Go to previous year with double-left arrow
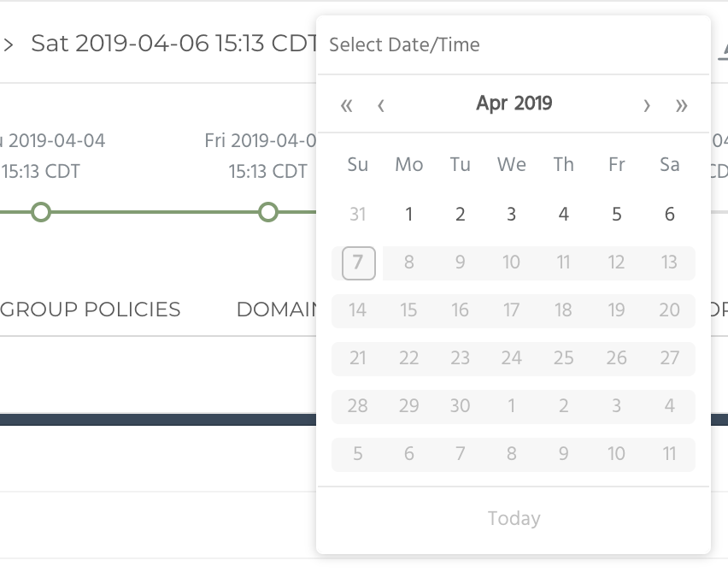The image size is (728, 578). point(346,105)
